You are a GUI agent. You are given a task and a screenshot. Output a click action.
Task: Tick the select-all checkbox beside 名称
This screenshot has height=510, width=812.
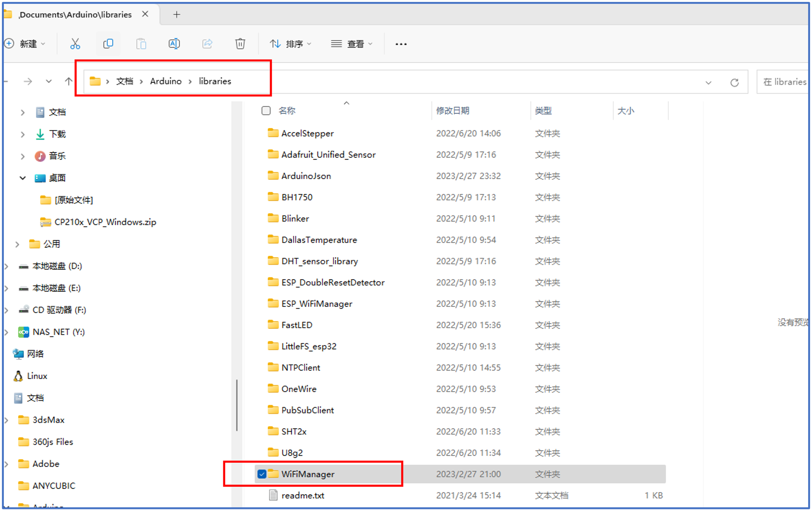click(x=266, y=111)
